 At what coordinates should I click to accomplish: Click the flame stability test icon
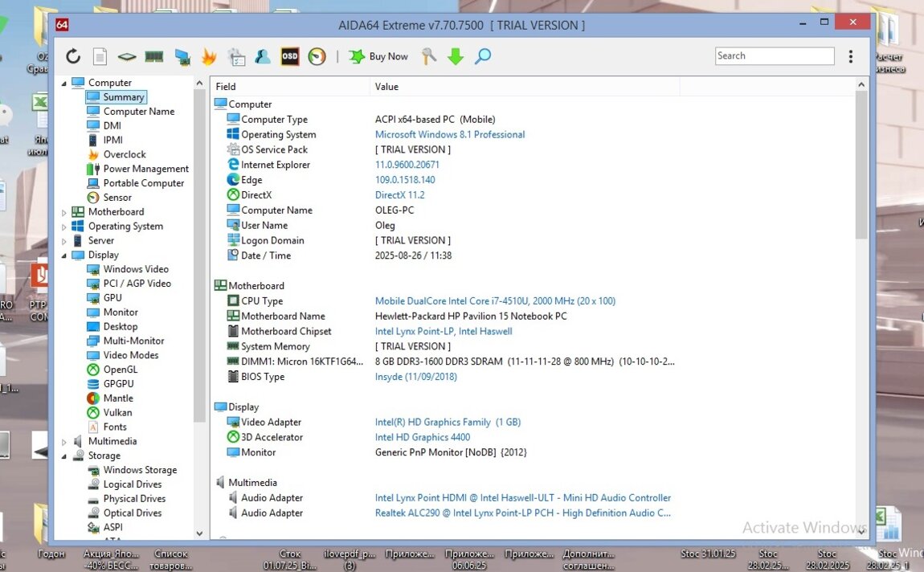(209, 56)
